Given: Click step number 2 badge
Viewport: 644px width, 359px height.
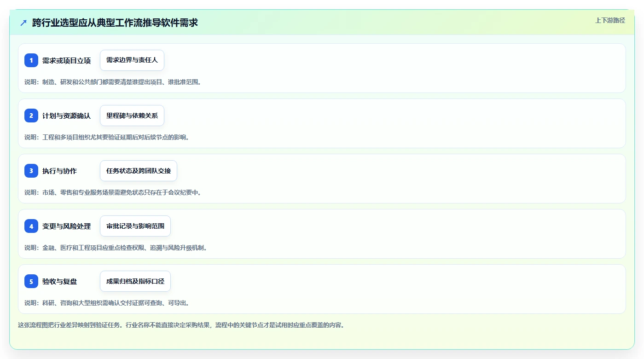Looking at the screenshot, I should tap(31, 116).
